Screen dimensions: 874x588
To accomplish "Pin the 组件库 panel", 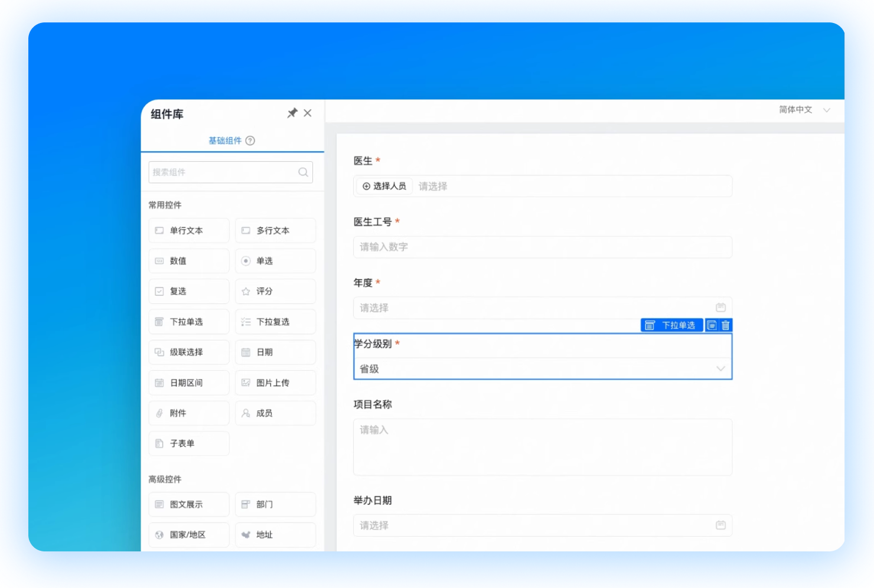I will coord(292,113).
